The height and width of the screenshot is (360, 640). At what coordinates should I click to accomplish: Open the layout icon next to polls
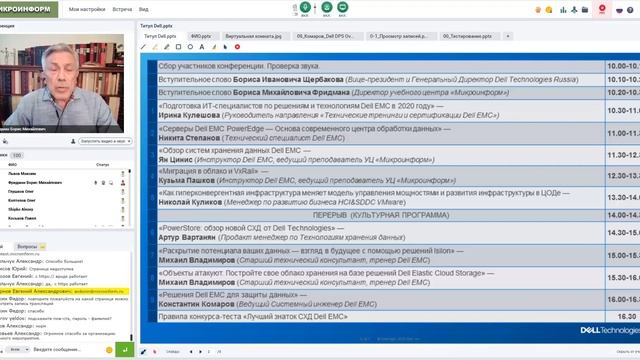[574, 10]
